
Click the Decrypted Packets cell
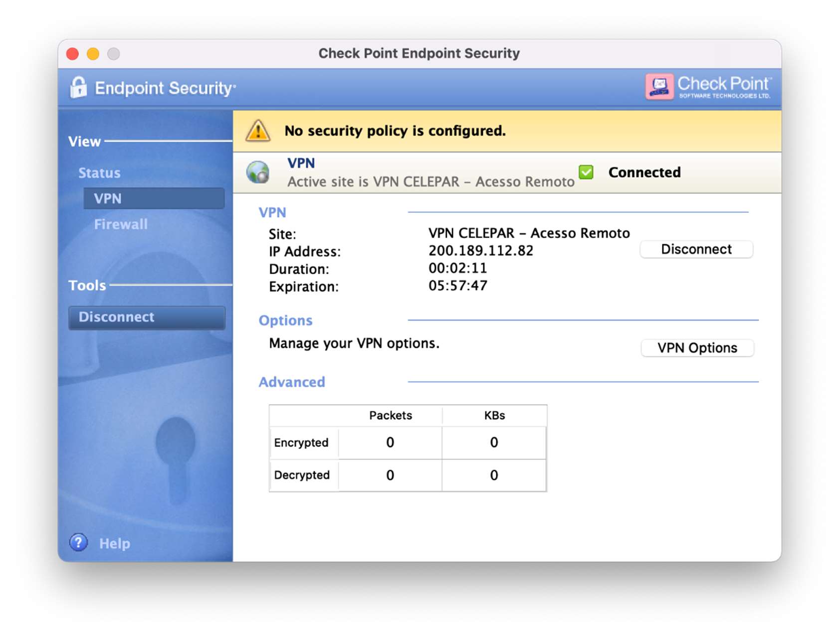(390, 475)
